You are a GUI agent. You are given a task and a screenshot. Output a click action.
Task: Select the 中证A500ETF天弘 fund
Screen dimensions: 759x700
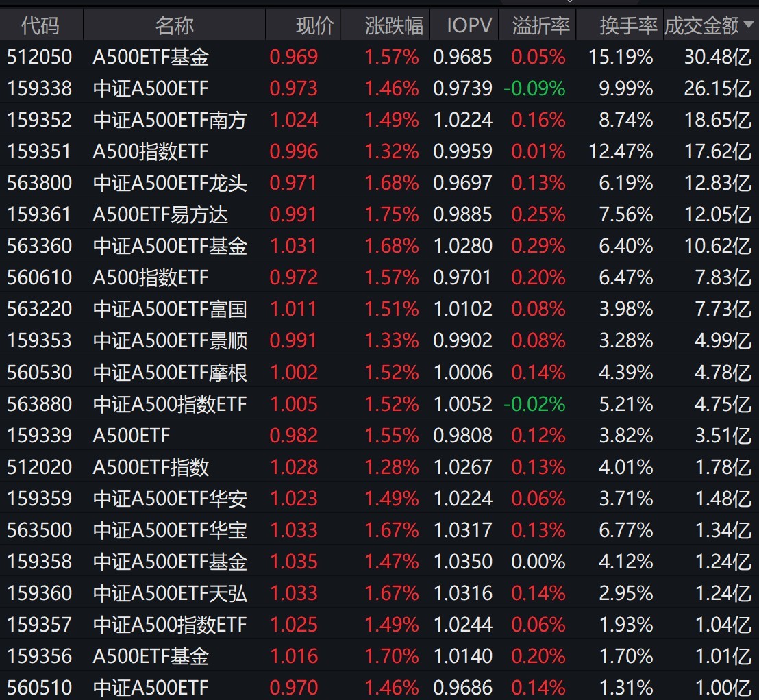pos(169,593)
